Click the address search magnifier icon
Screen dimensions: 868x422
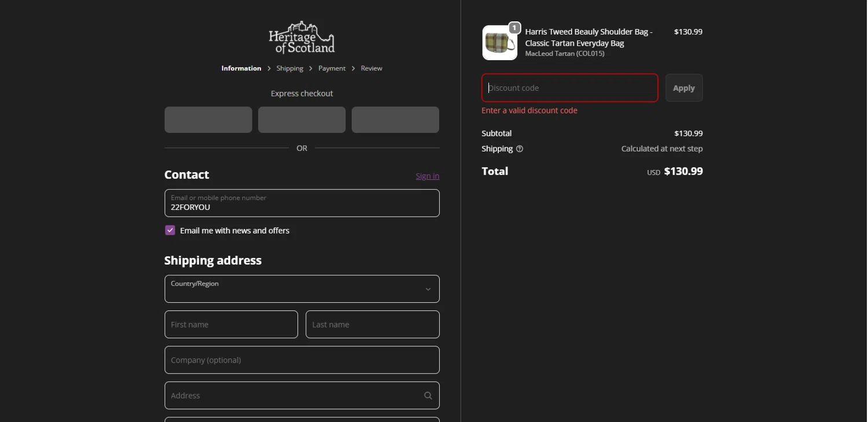[428, 395]
